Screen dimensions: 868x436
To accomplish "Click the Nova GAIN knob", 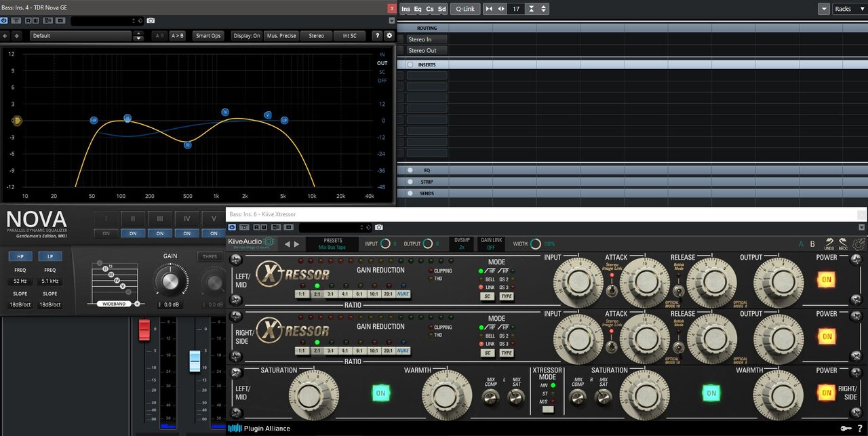I will 171,280.
